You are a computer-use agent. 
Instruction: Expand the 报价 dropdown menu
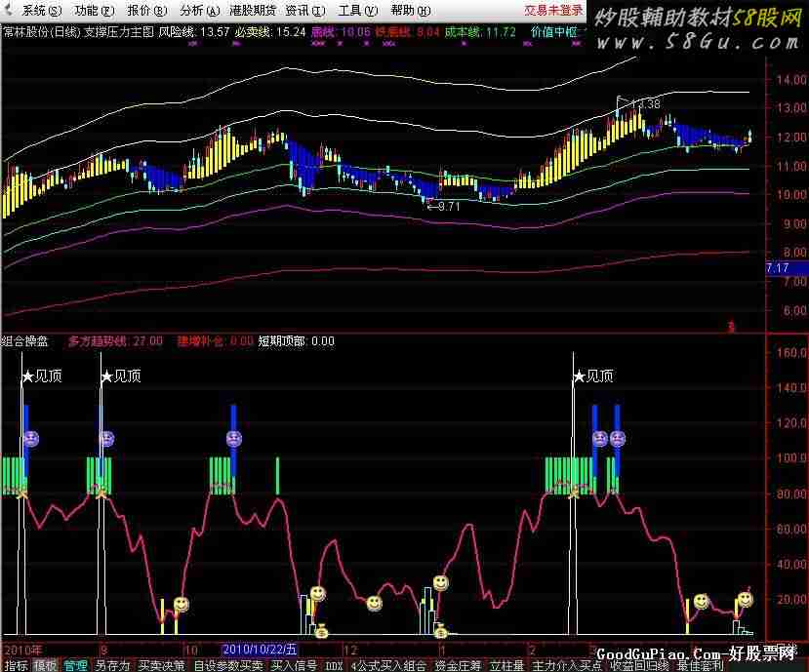pos(144,11)
